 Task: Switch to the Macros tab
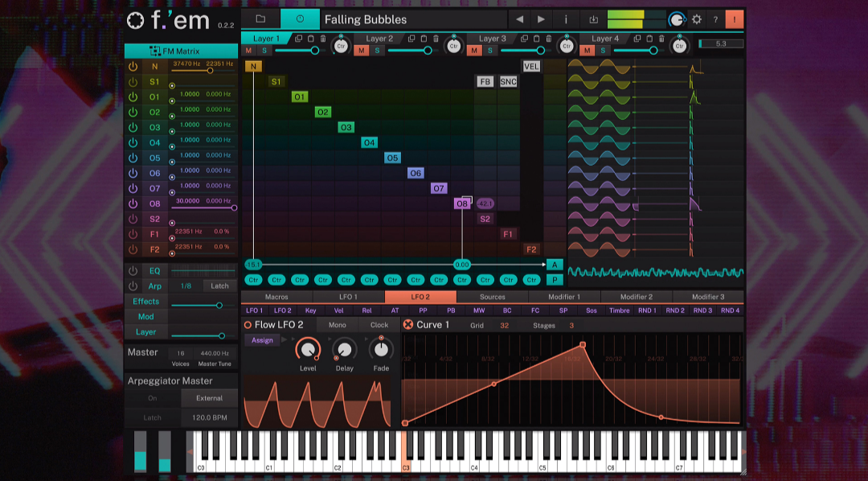(x=276, y=297)
